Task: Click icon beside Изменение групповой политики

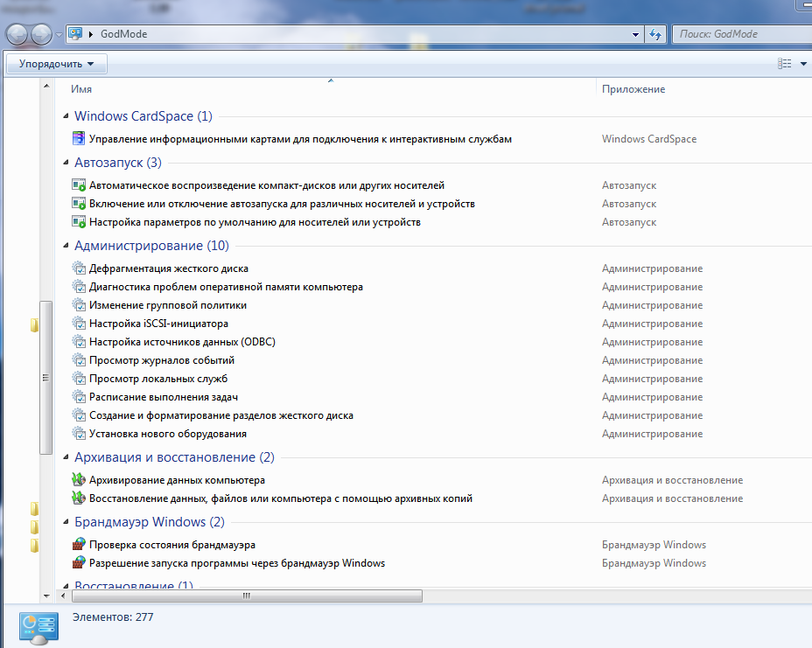Action: (78, 305)
